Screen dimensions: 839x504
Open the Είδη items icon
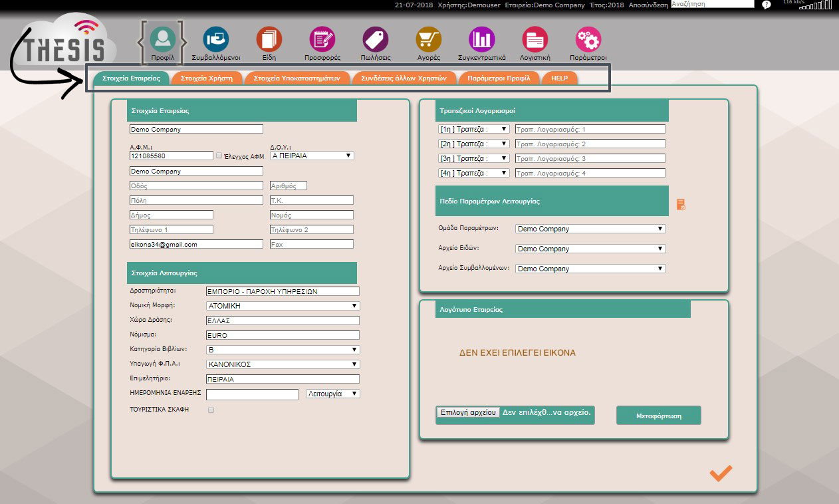[x=269, y=40]
